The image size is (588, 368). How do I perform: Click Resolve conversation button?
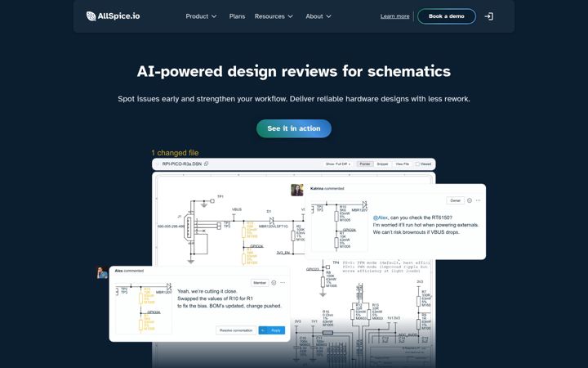tap(236, 330)
